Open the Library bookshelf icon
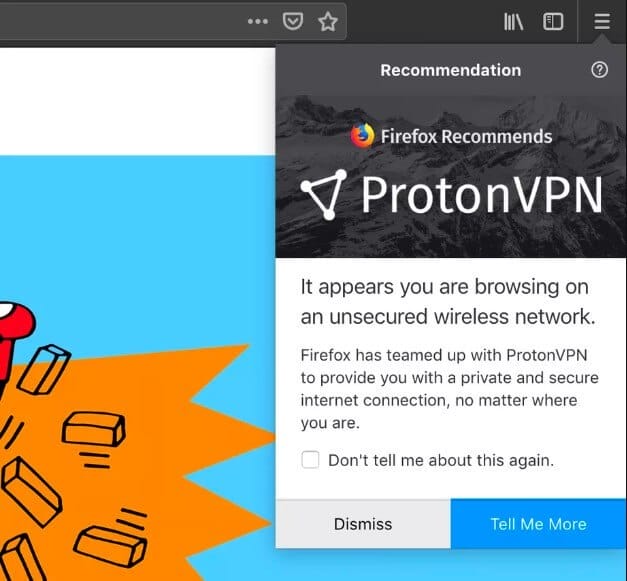627x581 pixels. pyautogui.click(x=513, y=22)
